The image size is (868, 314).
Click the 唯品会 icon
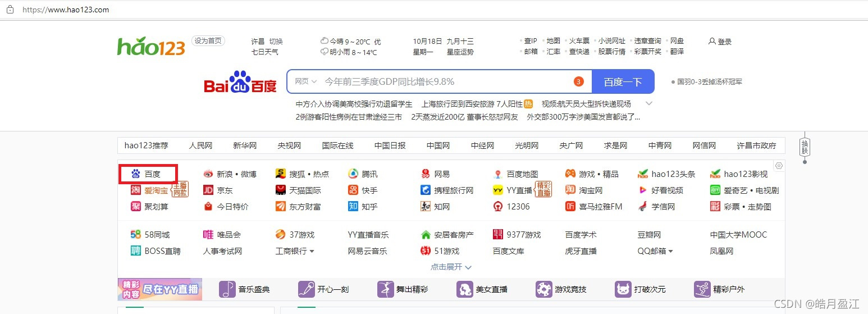point(208,235)
